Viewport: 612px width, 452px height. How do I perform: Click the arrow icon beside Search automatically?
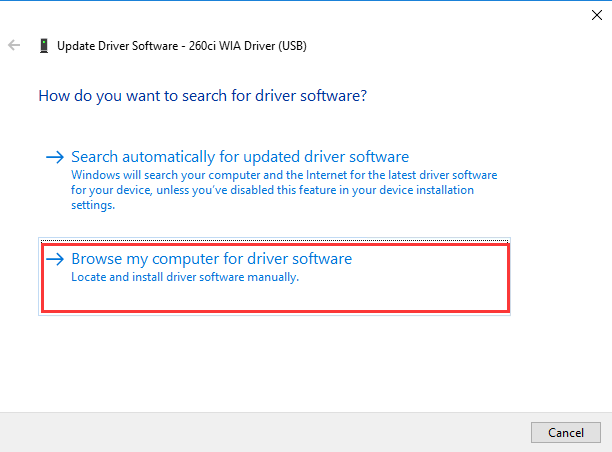(x=55, y=157)
